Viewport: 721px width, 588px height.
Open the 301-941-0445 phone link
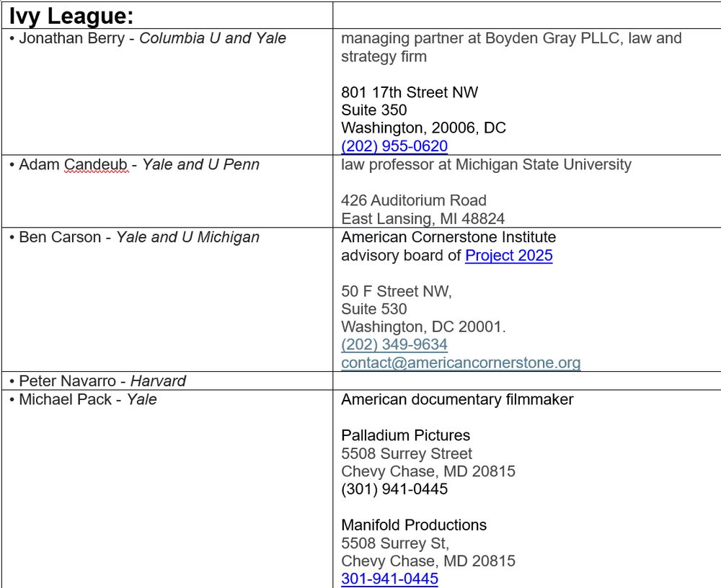pyautogui.click(x=389, y=579)
